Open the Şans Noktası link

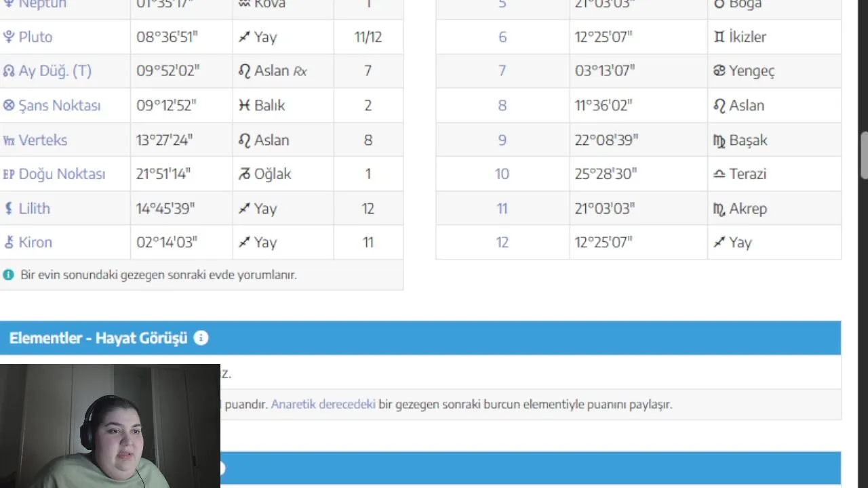[x=60, y=105]
